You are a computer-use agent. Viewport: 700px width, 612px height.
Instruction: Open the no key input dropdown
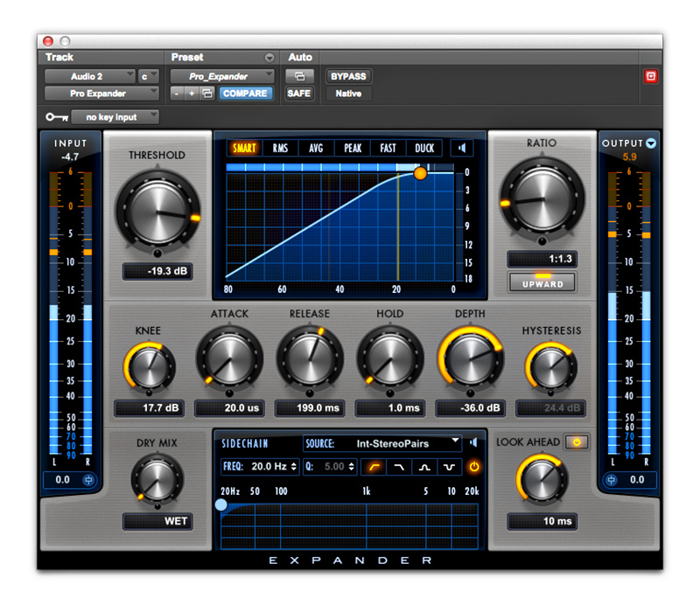(115, 117)
